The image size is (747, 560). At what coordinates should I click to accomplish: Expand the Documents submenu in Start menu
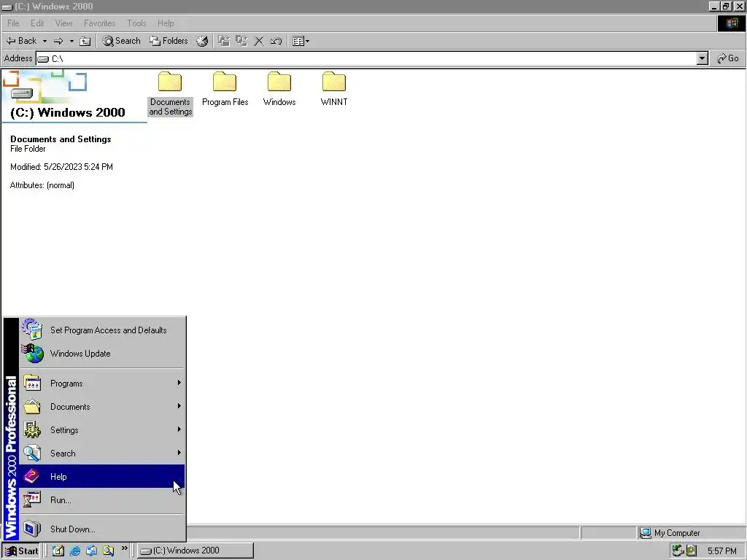[102, 407]
